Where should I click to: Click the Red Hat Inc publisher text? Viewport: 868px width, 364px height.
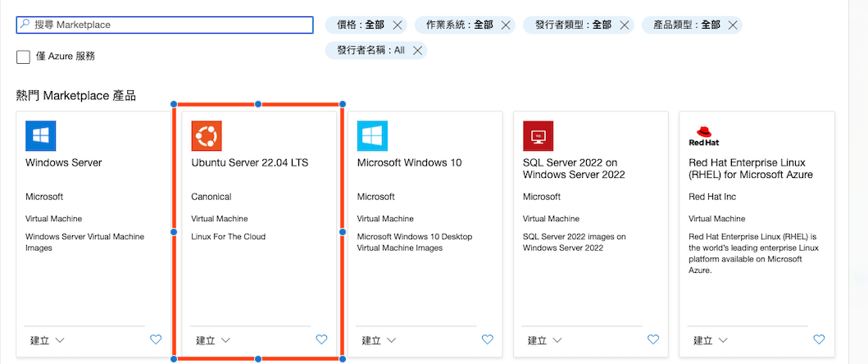coord(712,197)
